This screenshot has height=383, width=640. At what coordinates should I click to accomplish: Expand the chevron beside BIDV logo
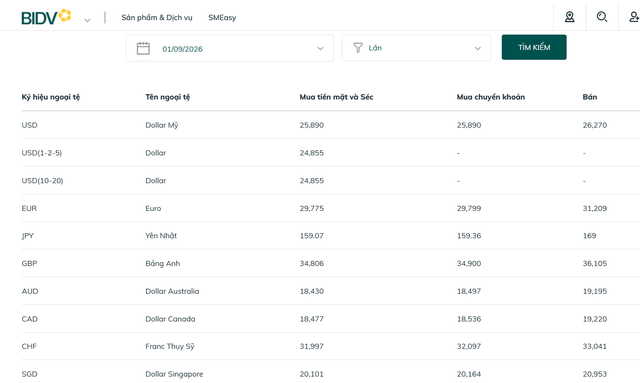click(87, 20)
